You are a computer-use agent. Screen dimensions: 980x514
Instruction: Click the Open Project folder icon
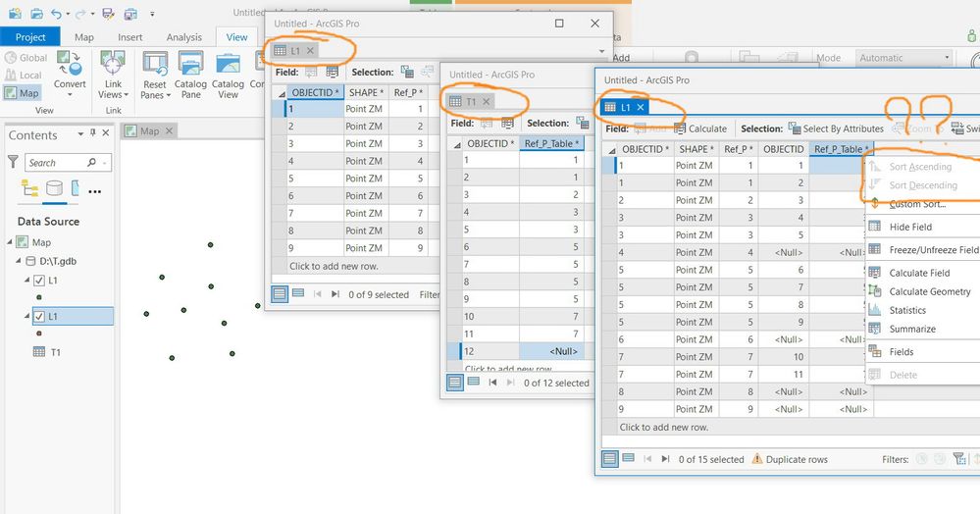(x=36, y=13)
